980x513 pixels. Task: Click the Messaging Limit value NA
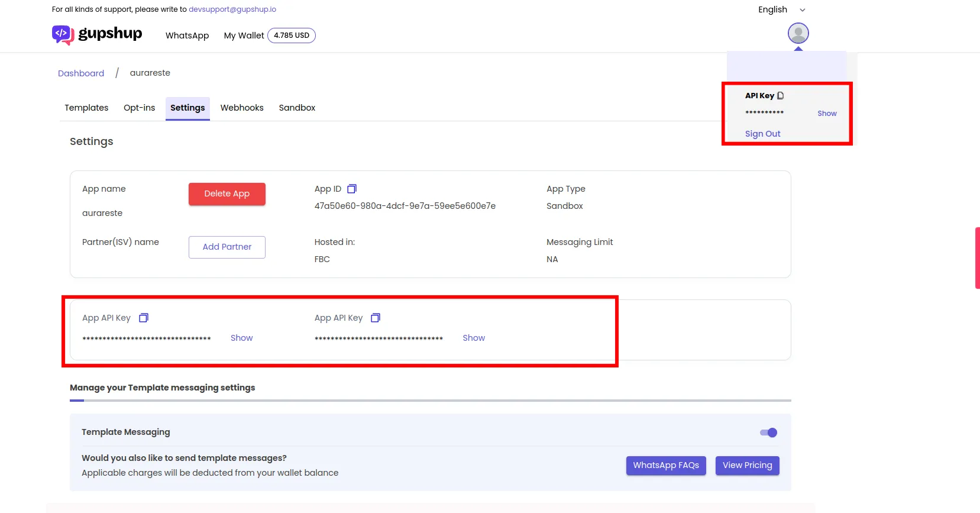tap(552, 259)
